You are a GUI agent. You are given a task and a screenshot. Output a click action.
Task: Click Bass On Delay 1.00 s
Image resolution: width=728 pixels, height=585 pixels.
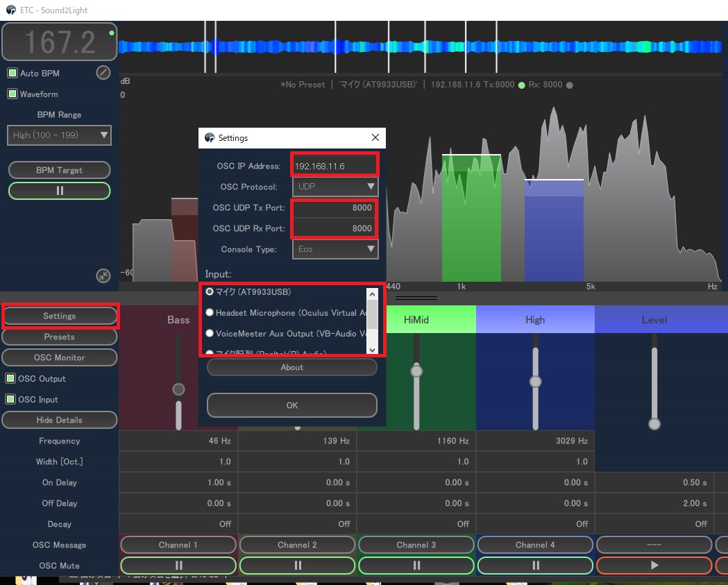(x=178, y=482)
